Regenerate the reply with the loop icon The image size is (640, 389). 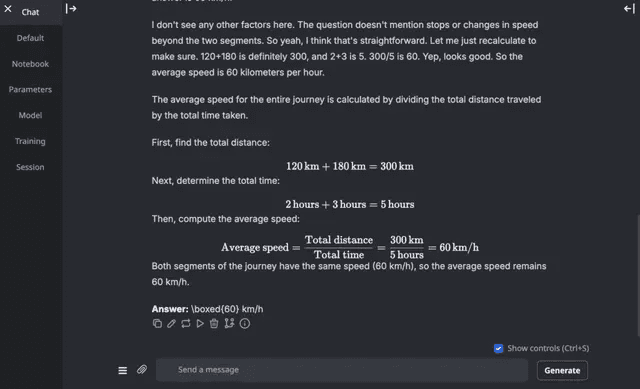[186, 324]
